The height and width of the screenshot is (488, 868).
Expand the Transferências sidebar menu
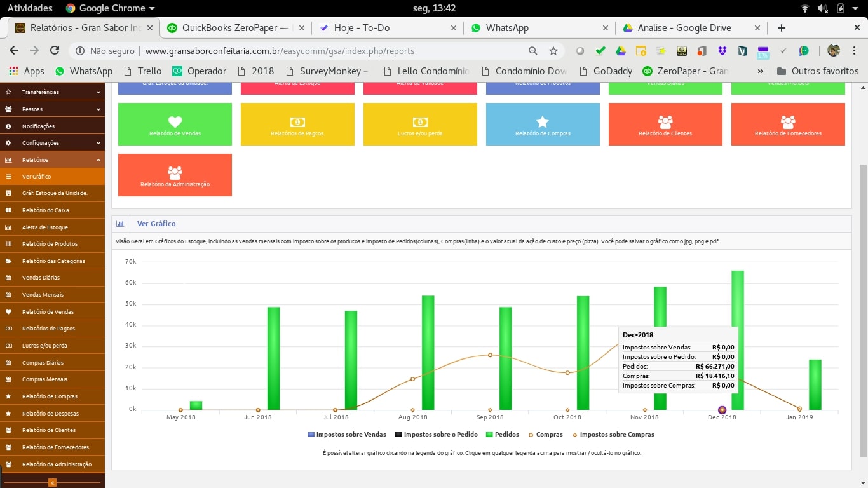(52, 92)
